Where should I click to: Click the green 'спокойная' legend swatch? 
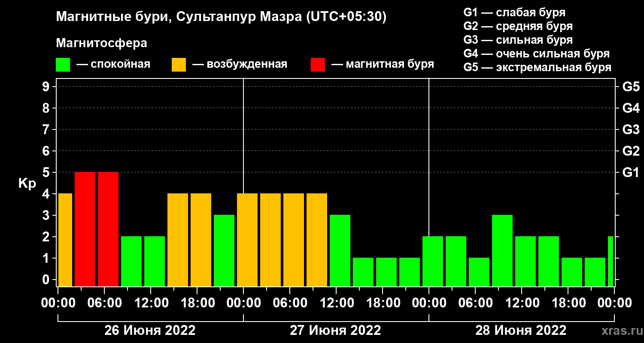point(63,65)
